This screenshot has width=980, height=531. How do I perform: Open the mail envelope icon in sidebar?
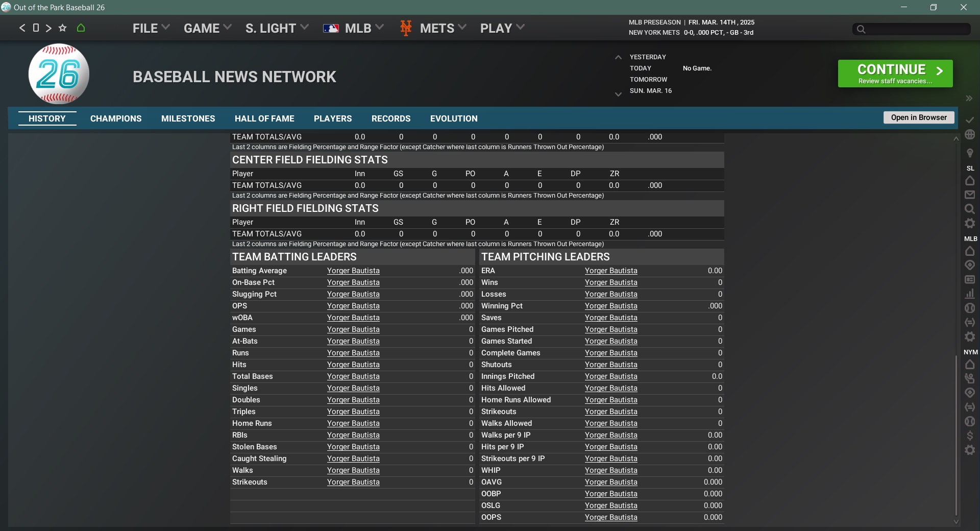click(x=970, y=195)
